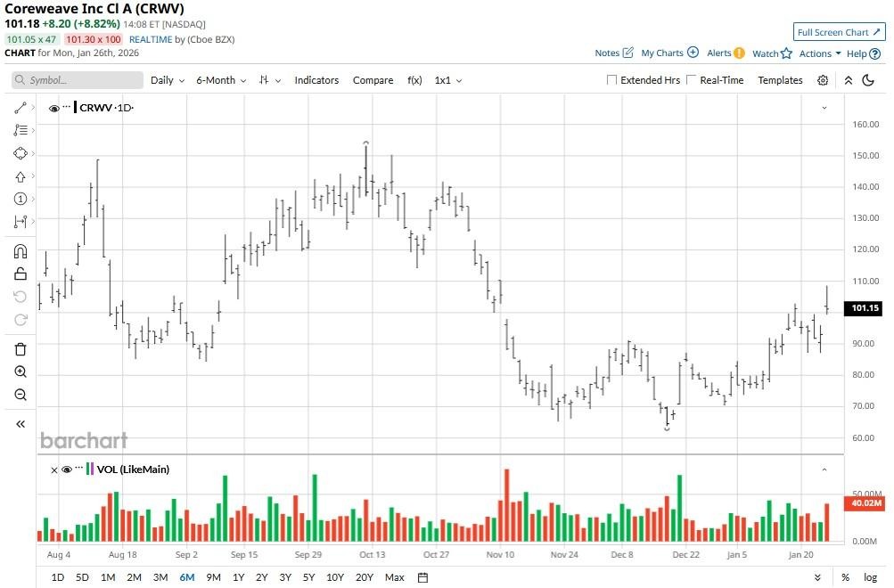Choose the shapes drawing tool
The image size is (894, 588).
point(20,153)
